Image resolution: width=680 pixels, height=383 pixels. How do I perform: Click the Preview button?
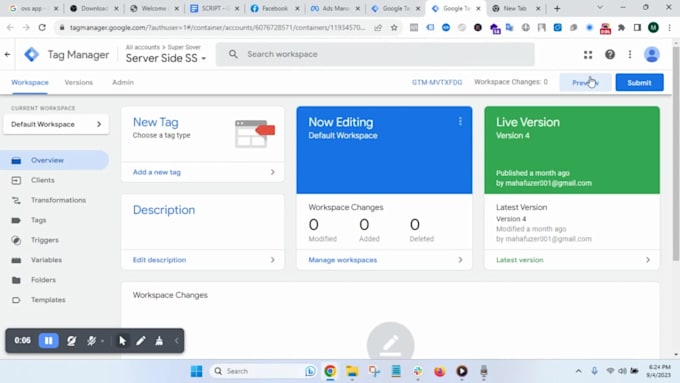pyautogui.click(x=585, y=82)
